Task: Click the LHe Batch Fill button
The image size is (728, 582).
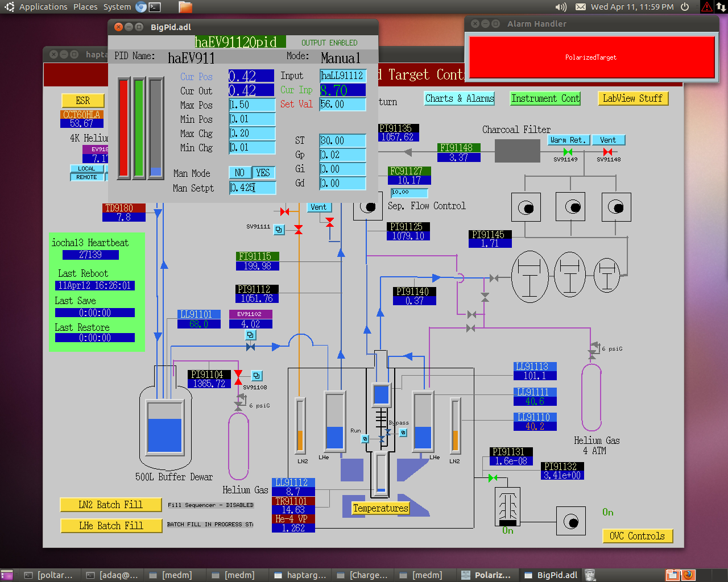Action: (110, 526)
